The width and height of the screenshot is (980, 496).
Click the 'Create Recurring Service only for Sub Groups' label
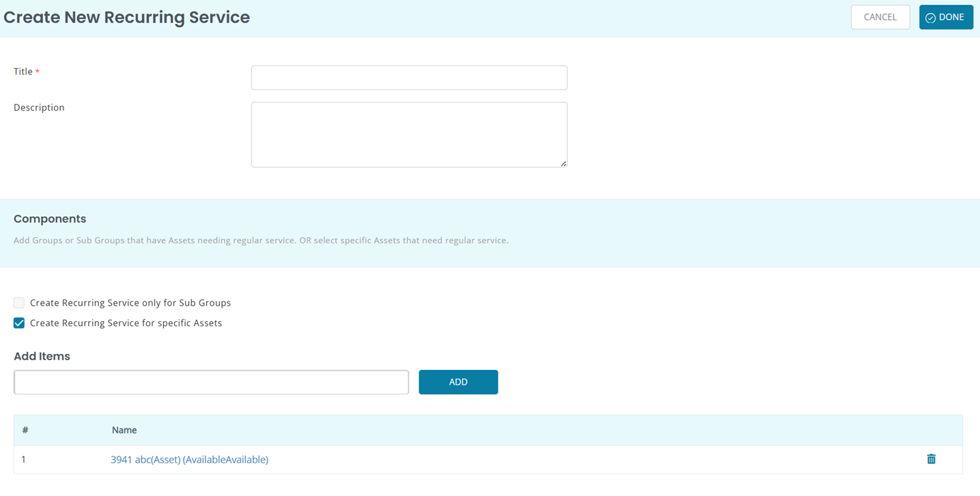pos(130,303)
